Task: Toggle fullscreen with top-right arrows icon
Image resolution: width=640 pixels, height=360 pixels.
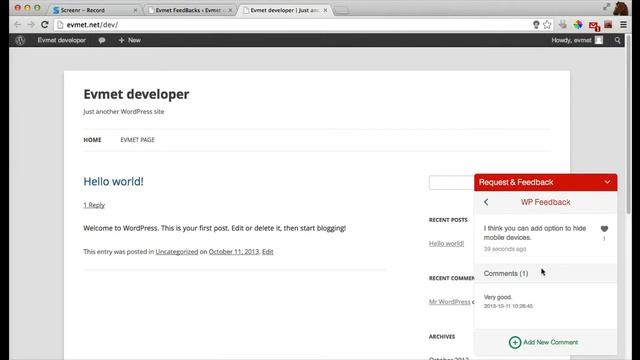Action: click(607, 7)
